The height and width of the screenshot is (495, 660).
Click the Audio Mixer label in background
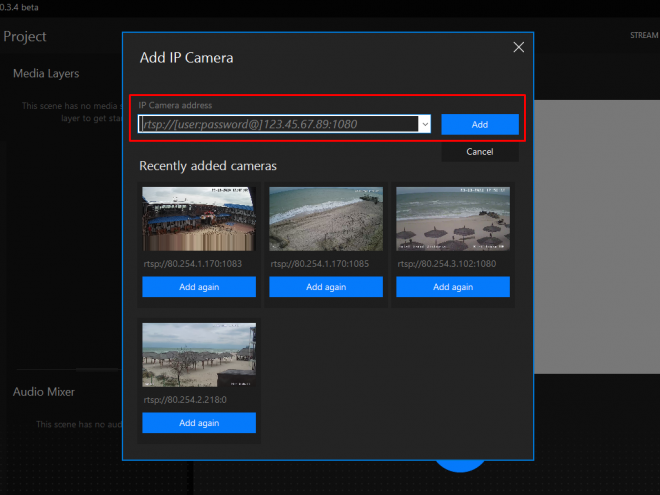pos(44,392)
